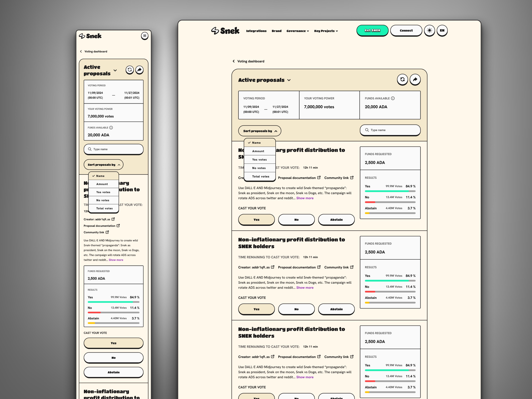The image size is (532, 399).
Task: Click the desktop refresh proposals icon
Action: (402, 79)
